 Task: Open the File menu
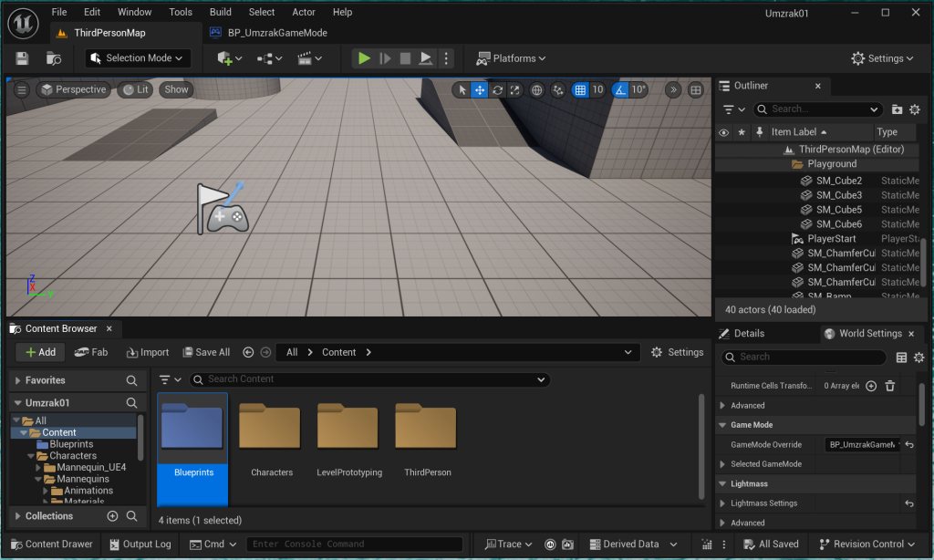click(x=59, y=12)
